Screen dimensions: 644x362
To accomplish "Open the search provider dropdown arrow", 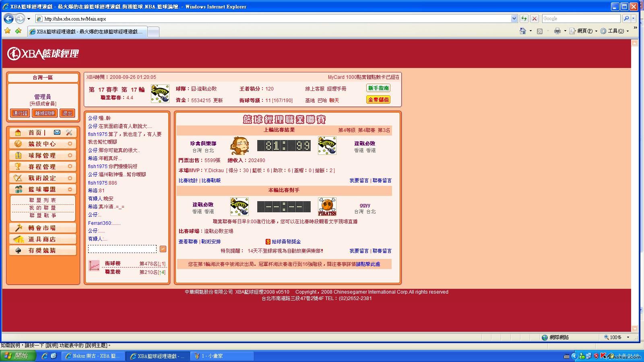I will (633, 19).
